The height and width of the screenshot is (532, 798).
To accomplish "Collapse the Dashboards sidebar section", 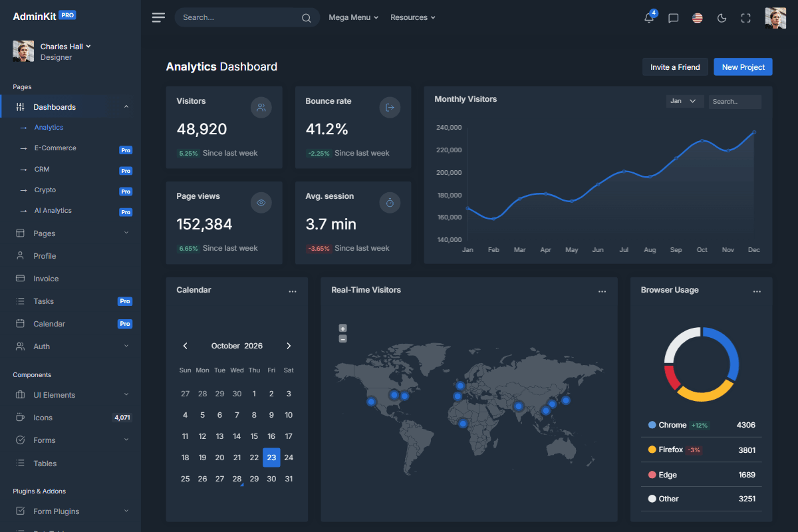I will 126,107.
